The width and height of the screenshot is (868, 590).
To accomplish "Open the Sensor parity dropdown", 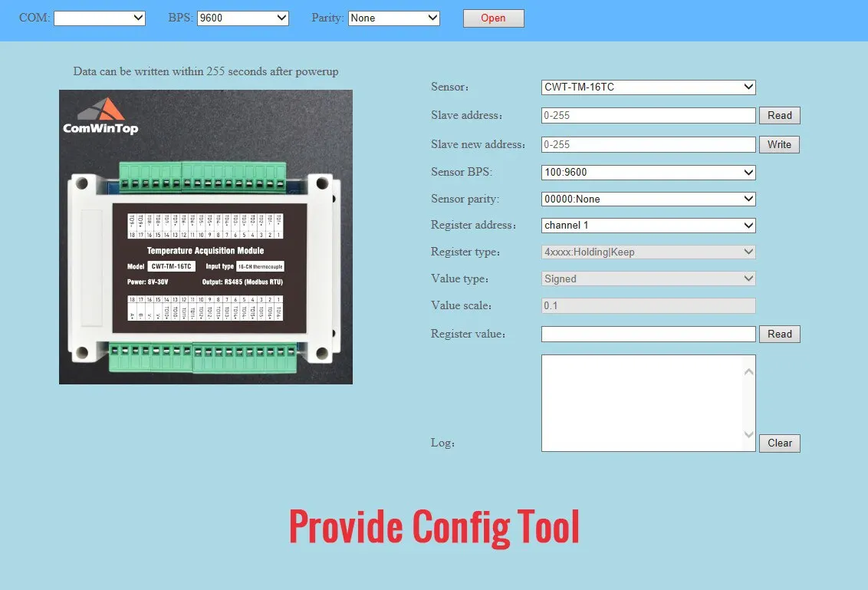I will 648,199.
